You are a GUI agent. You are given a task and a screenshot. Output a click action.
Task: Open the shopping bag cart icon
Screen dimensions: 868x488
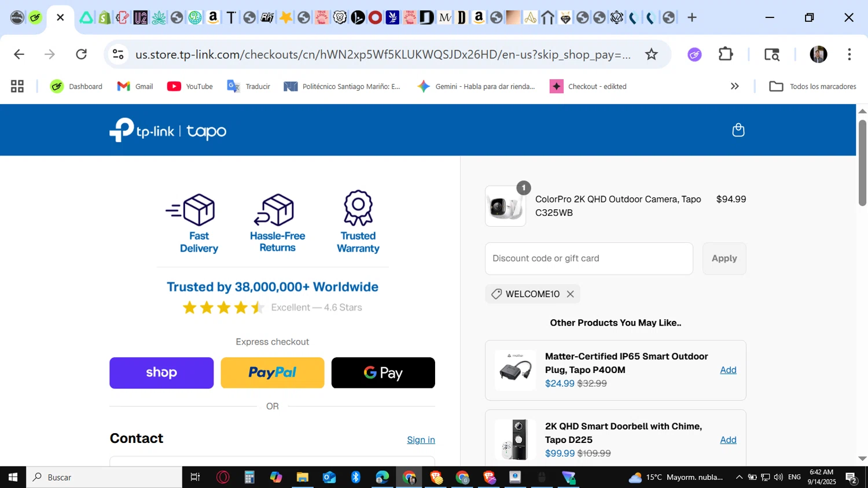(x=738, y=130)
